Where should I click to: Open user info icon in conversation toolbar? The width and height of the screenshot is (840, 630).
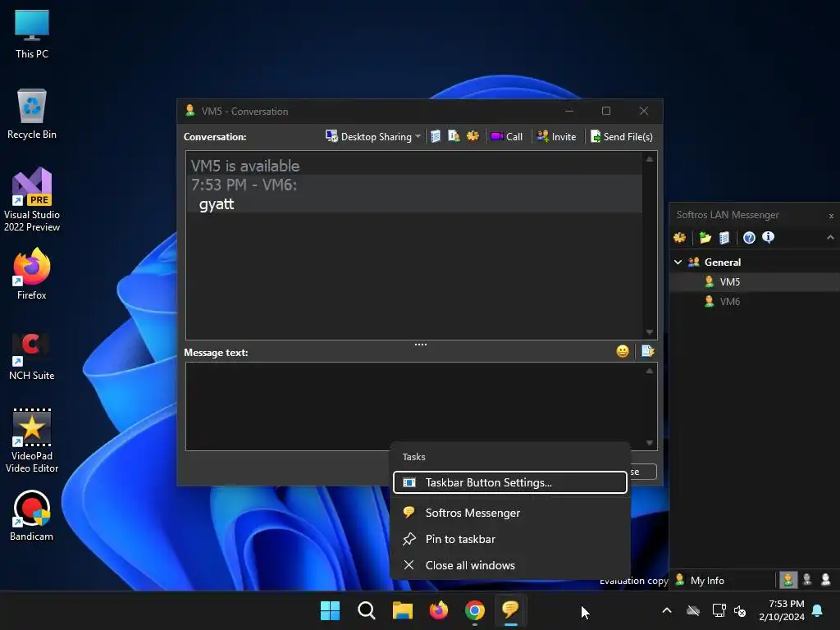(x=454, y=137)
